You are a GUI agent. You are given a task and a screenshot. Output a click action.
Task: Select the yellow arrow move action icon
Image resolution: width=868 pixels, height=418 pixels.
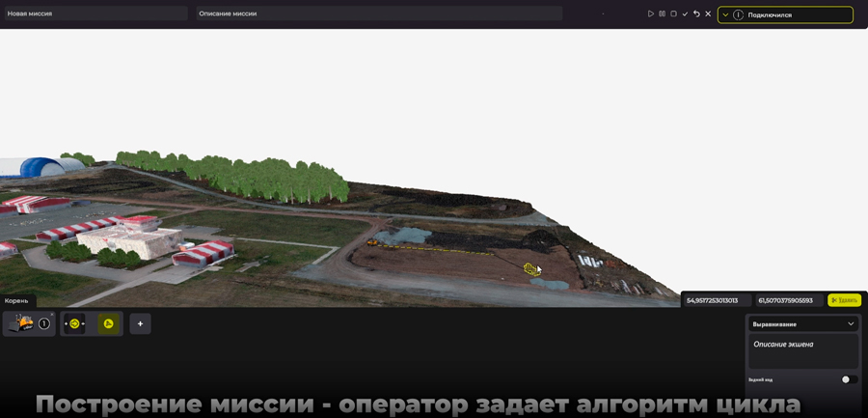(74, 324)
